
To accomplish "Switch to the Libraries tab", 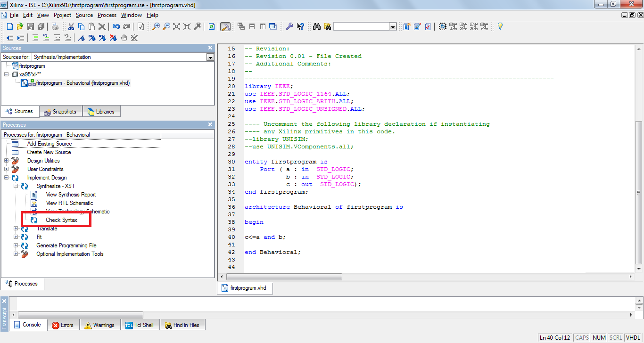I will 101,112.
